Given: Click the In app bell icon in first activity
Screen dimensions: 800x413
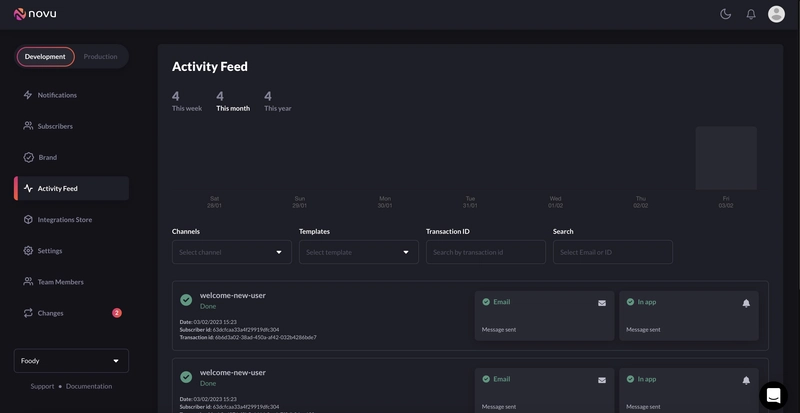Looking at the screenshot, I should point(746,303).
